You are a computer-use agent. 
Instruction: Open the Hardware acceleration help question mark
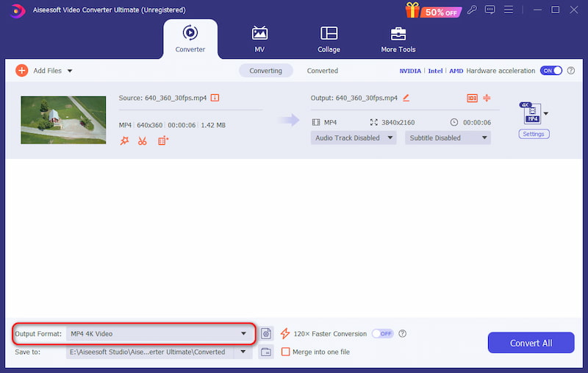[571, 71]
